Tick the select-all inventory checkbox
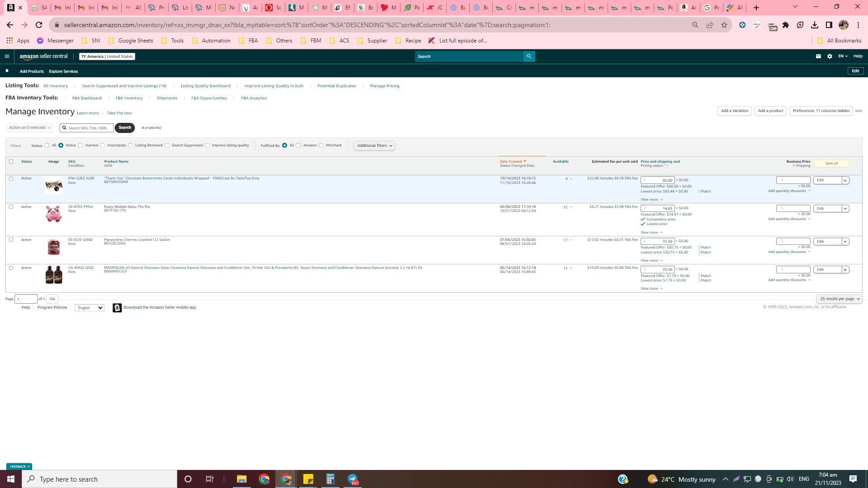This screenshot has height=488, width=868. tap(11, 161)
